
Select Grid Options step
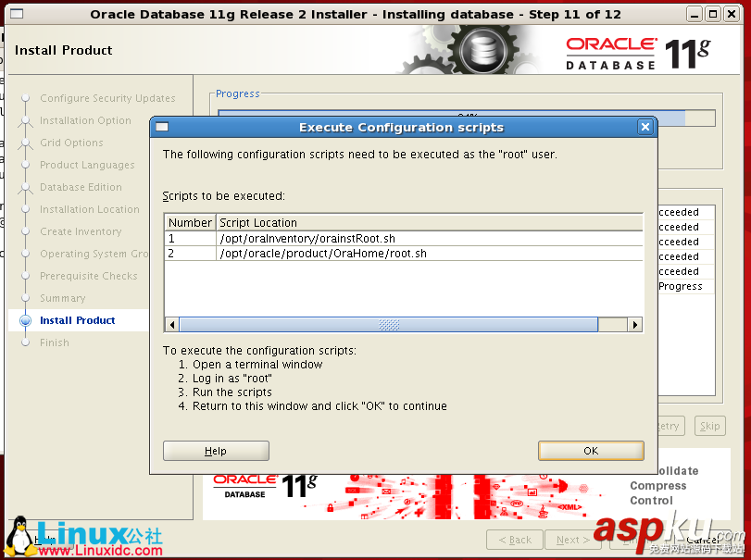(71, 143)
